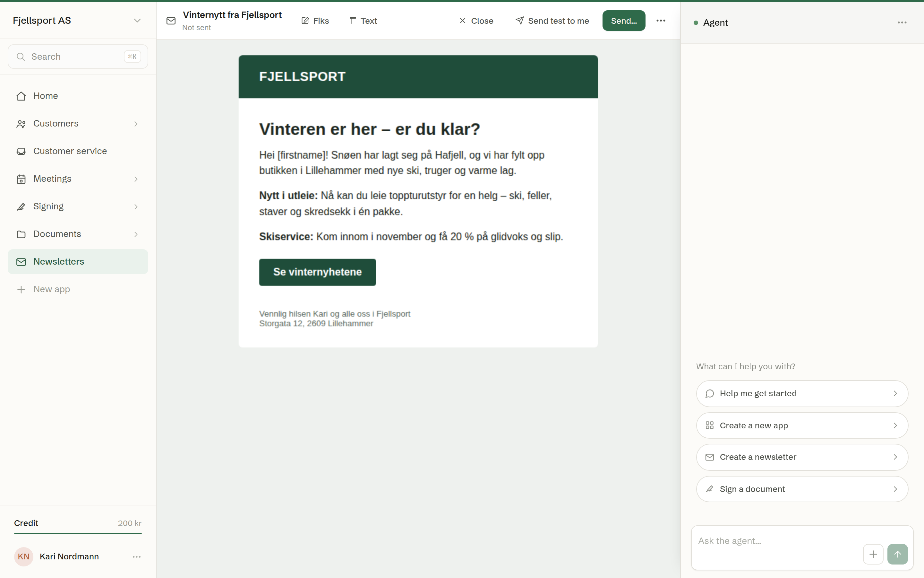The image size is (924, 578).
Task: Click the Se vinternyhetene button
Action: [317, 272]
